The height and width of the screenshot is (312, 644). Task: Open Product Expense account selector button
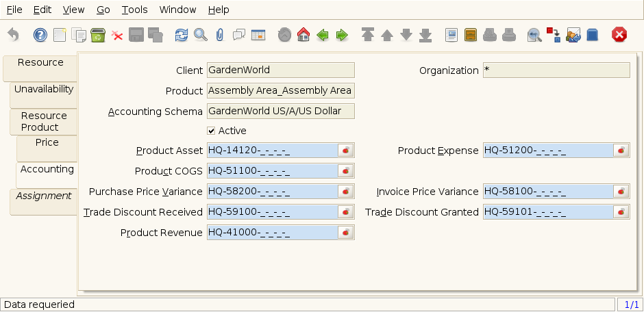click(621, 151)
